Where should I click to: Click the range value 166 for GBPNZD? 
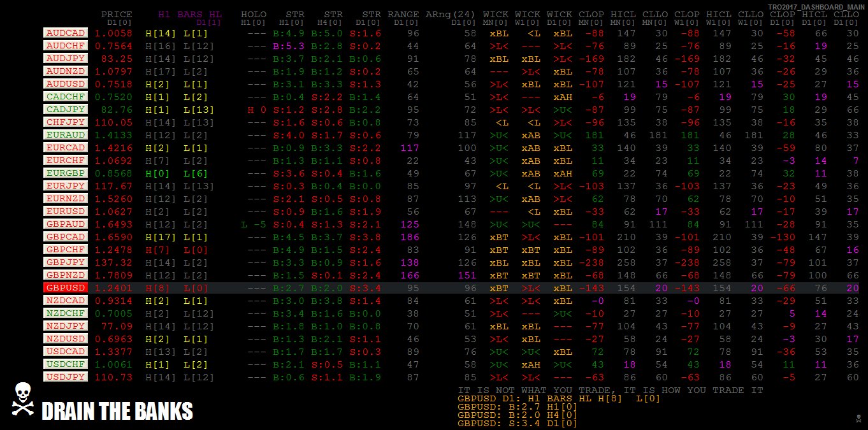(x=410, y=275)
